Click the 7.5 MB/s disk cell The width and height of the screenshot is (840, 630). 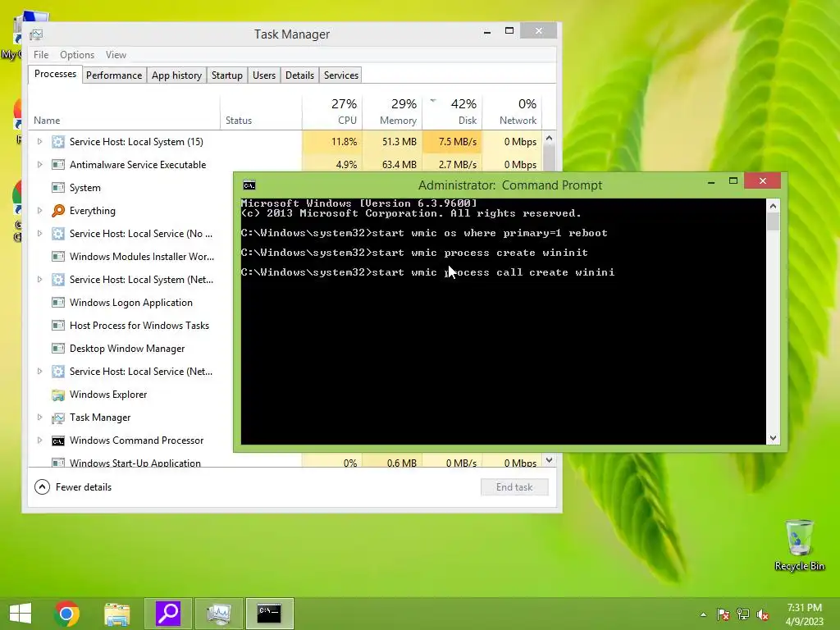pyautogui.click(x=452, y=142)
